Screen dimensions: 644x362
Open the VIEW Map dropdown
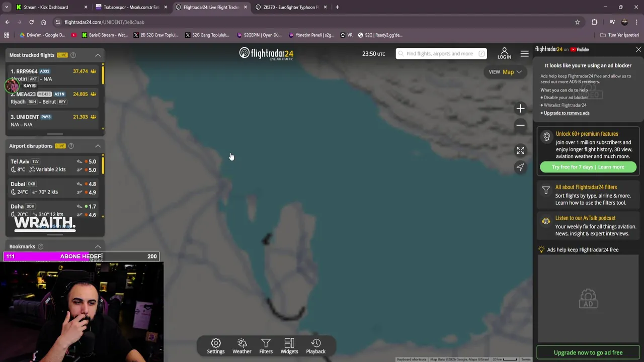tap(506, 72)
